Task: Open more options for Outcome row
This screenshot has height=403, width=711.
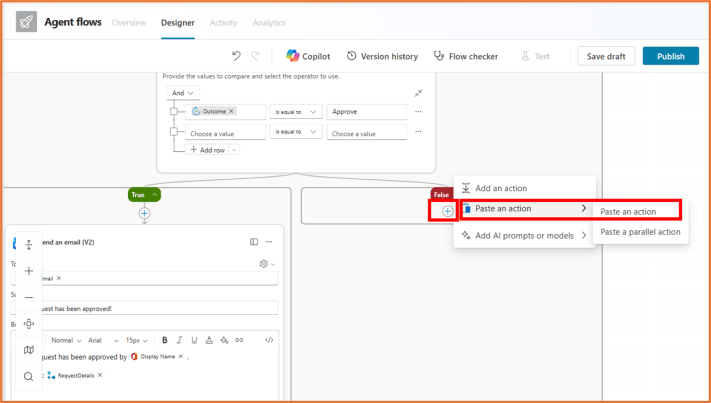Action: coord(418,112)
